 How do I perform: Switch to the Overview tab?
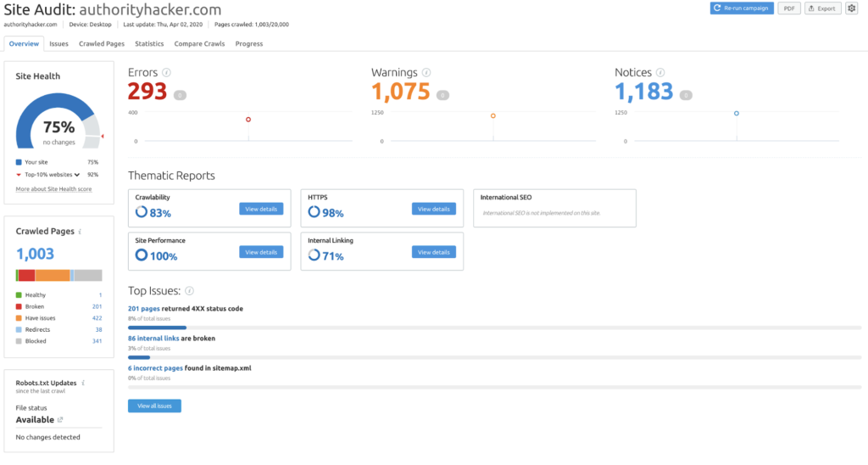pos(24,44)
